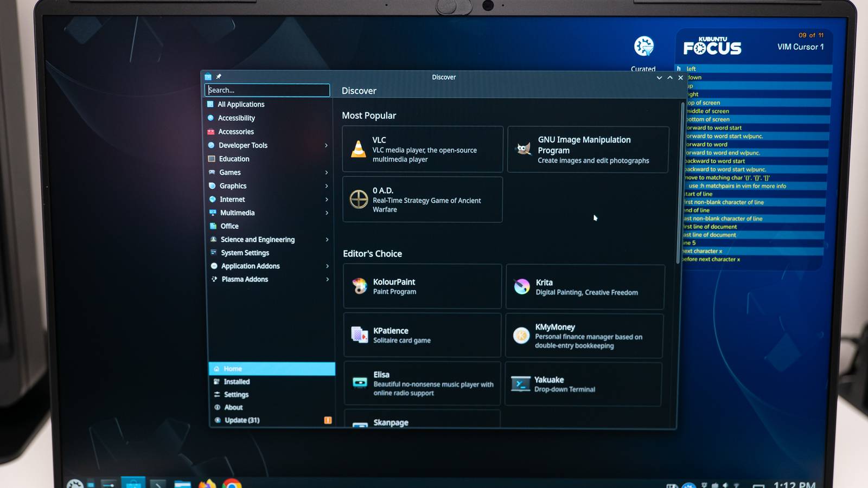Screen dimensions: 868x488
Task: Click the KMyMoney gold coin icon
Action: click(521, 335)
